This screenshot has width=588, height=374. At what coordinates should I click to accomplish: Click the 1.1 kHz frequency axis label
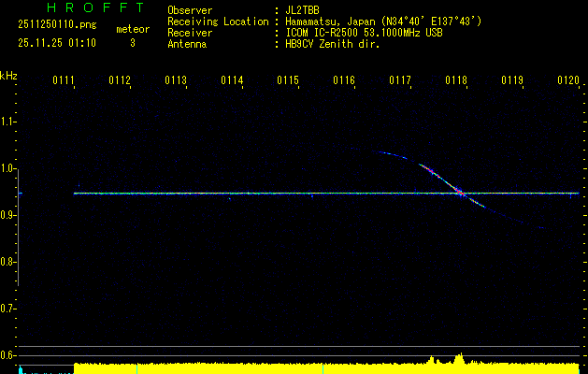click(x=9, y=122)
